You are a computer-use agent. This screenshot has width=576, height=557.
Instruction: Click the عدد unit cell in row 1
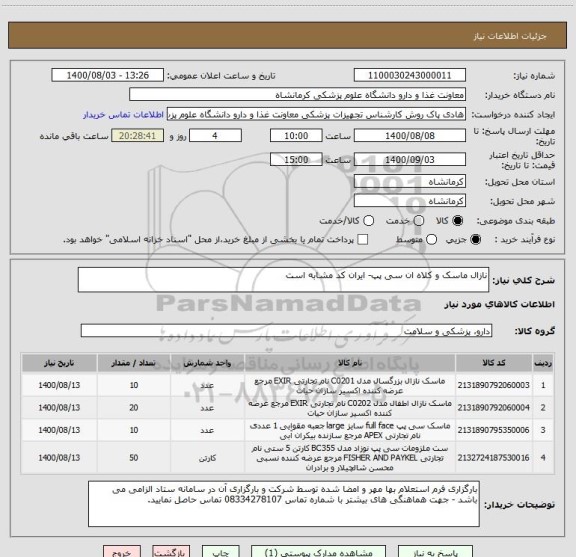(x=207, y=385)
